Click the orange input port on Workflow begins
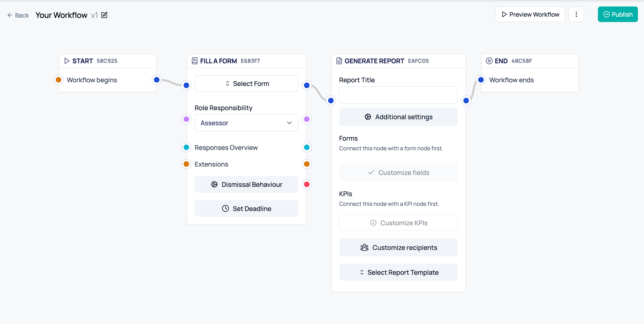 [x=59, y=80]
